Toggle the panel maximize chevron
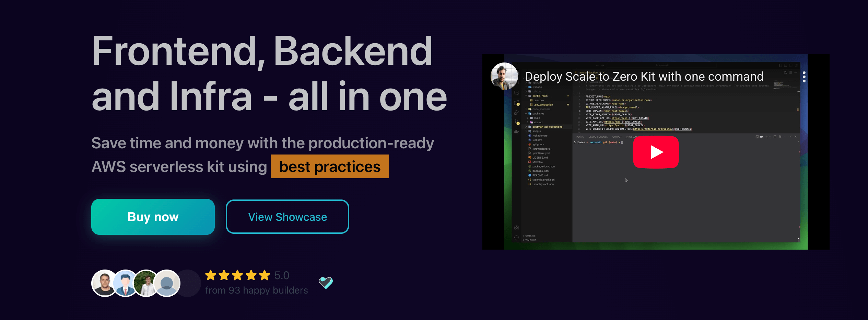868x320 pixels. [790, 137]
